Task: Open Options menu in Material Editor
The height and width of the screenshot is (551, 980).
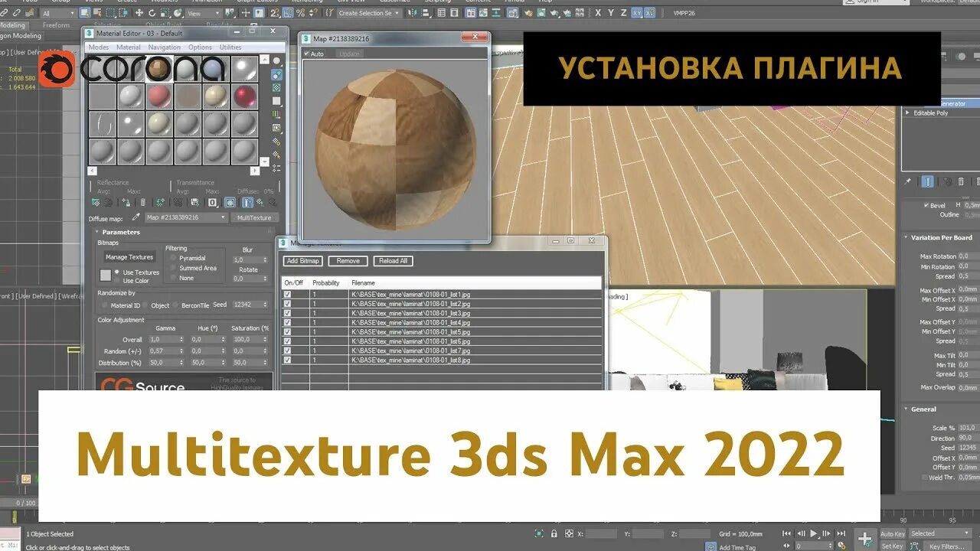Action: pos(200,47)
